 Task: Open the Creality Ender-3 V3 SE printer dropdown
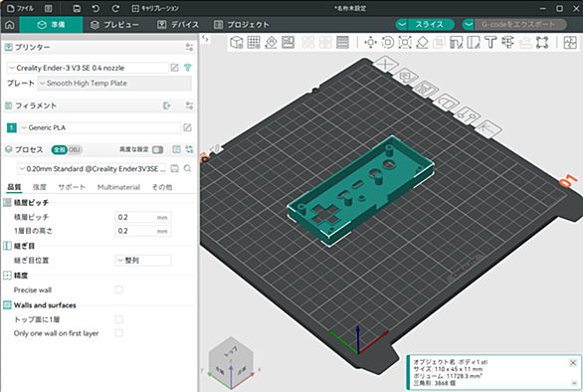88,68
